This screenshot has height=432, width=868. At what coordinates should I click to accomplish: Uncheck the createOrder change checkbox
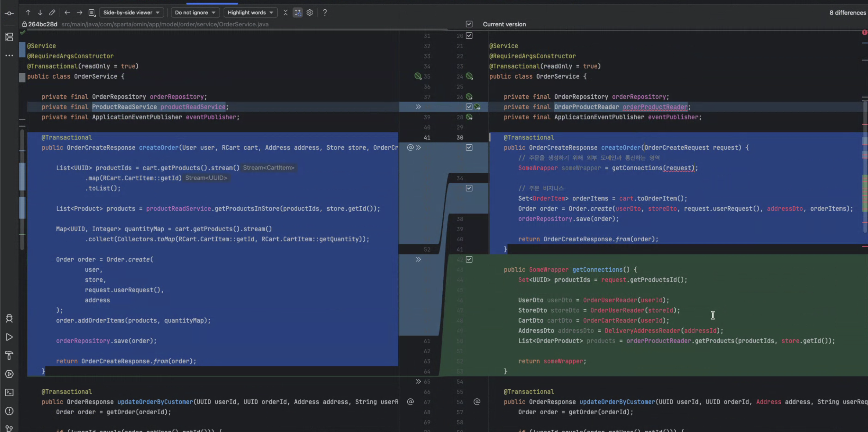(x=469, y=147)
